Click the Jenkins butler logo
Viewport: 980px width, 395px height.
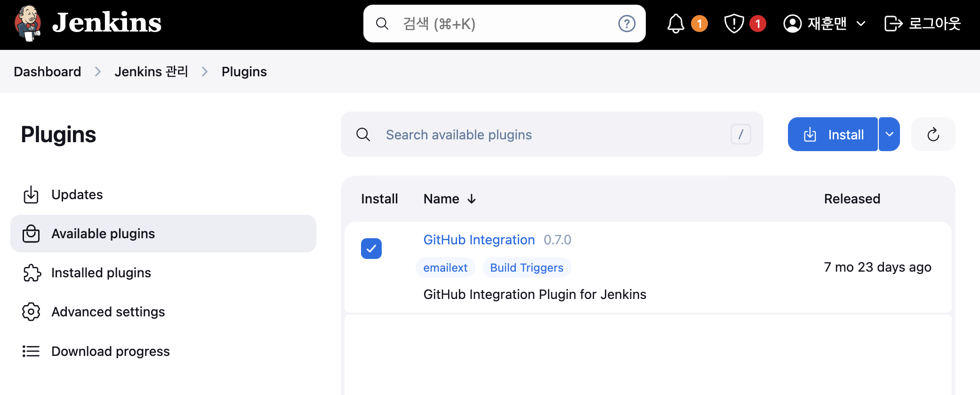28,23
